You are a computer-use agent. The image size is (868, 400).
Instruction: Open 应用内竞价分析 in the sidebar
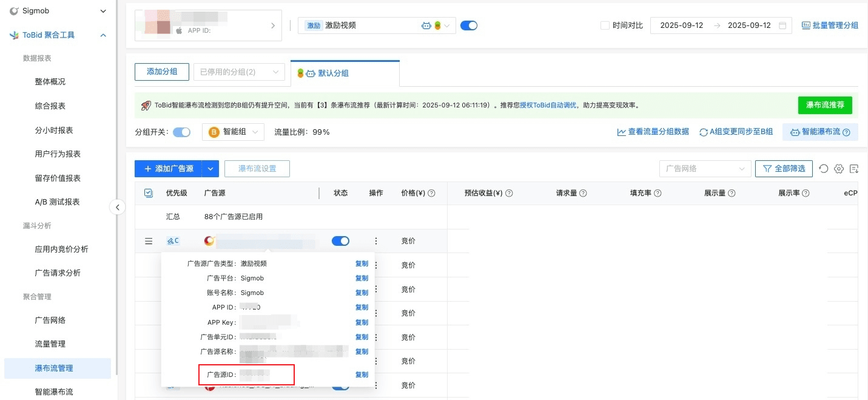point(61,249)
